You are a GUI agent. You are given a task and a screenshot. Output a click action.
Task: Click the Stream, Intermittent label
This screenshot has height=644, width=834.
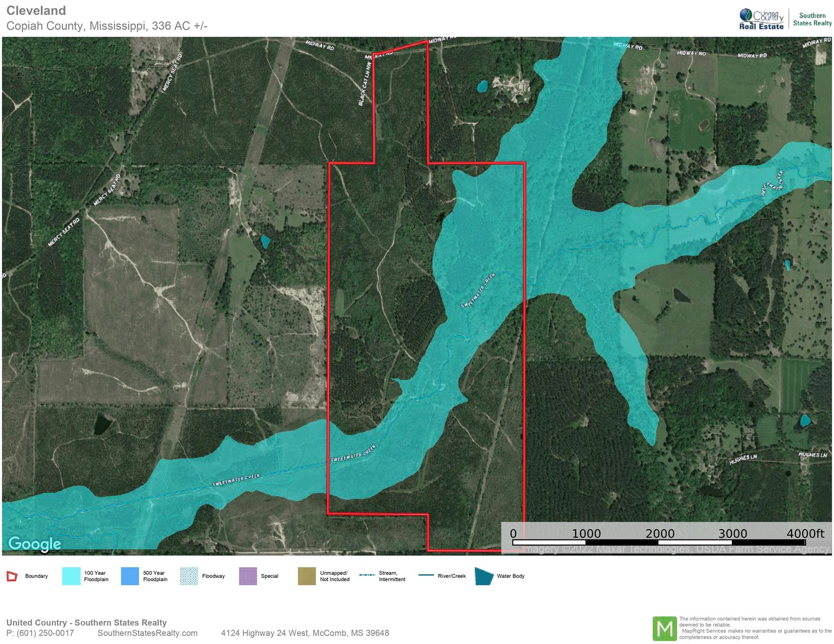[392, 576]
